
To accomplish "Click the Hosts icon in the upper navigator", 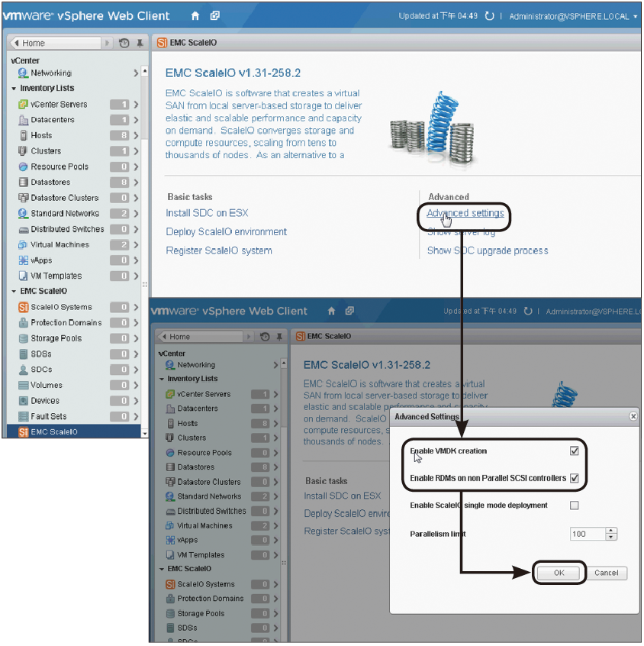I will [x=23, y=136].
